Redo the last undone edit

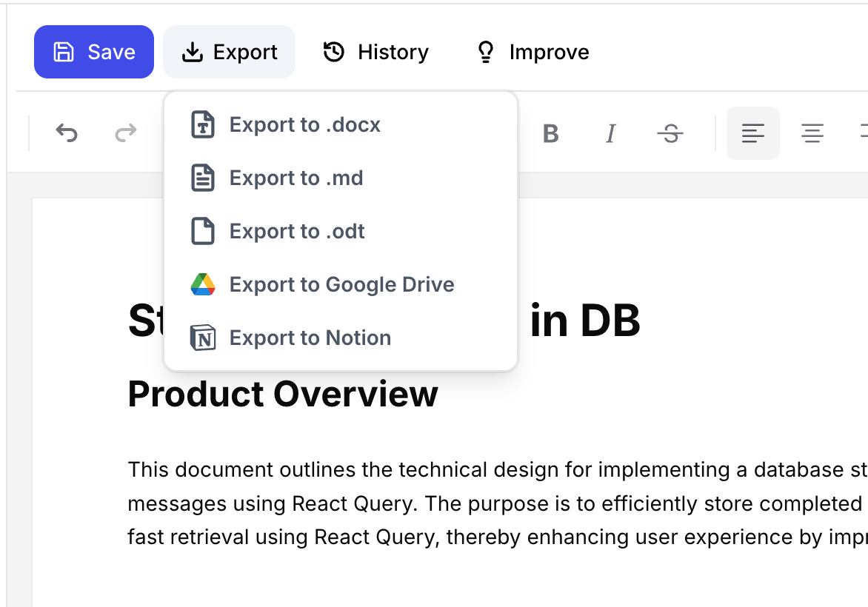click(x=126, y=133)
